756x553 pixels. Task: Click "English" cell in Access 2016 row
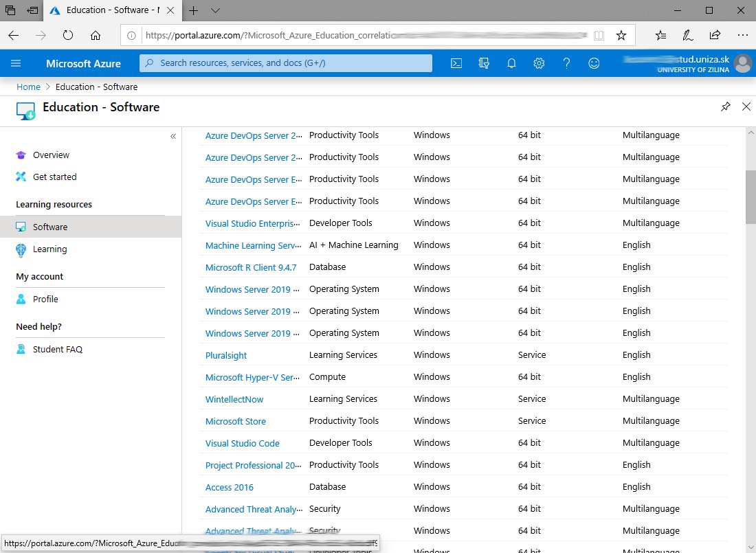pos(636,486)
